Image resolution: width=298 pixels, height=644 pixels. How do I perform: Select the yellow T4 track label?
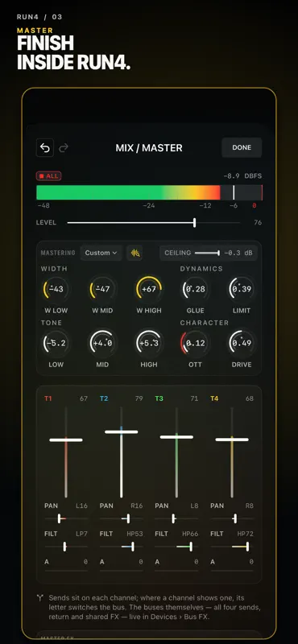coord(214,398)
